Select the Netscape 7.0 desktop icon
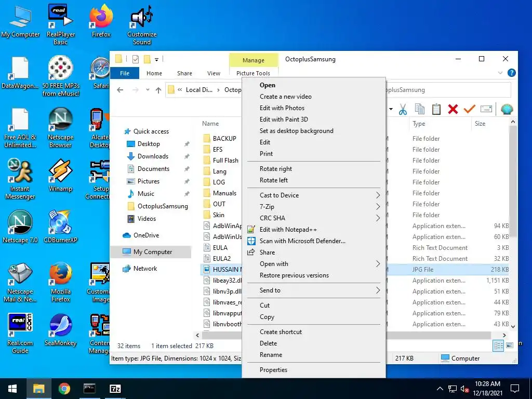Viewport: 532px width, 399px height. click(20, 227)
